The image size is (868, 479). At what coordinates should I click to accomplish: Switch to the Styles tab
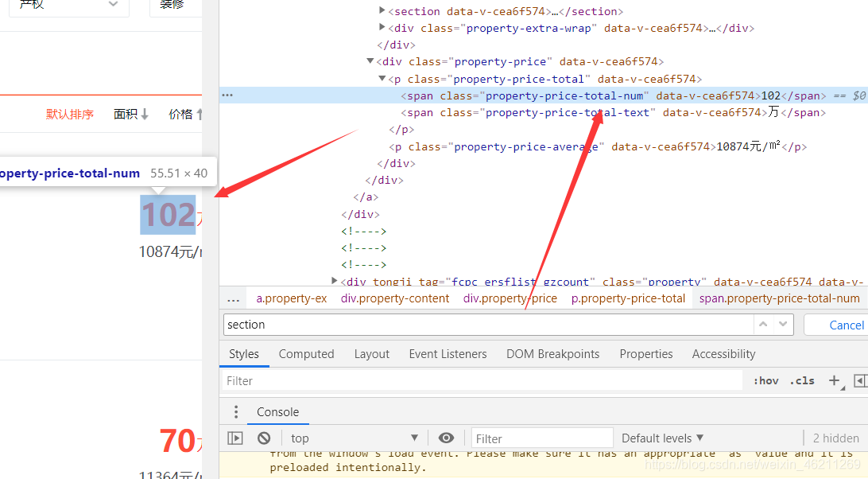(x=243, y=354)
